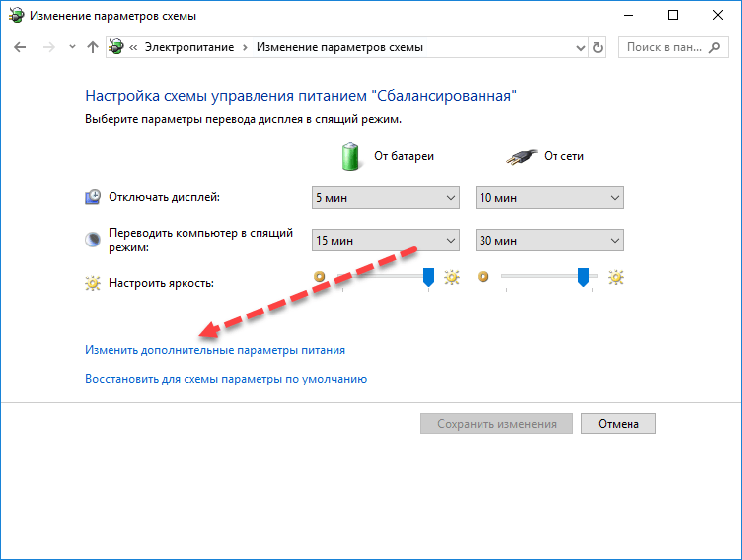Screen dimensions: 742x560
Task: Click the dim sun icon on battery brightness
Action: tap(320, 276)
